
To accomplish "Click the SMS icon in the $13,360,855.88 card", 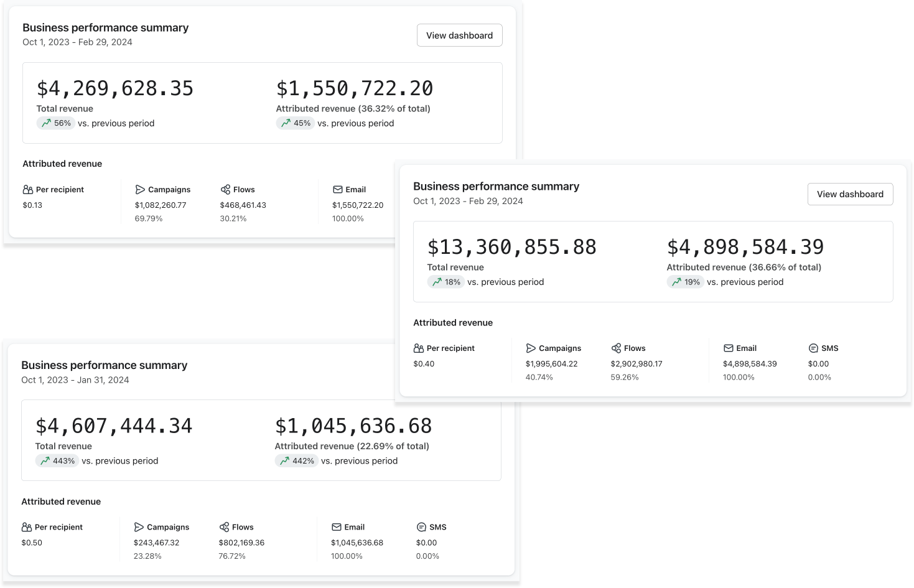I will coord(813,348).
